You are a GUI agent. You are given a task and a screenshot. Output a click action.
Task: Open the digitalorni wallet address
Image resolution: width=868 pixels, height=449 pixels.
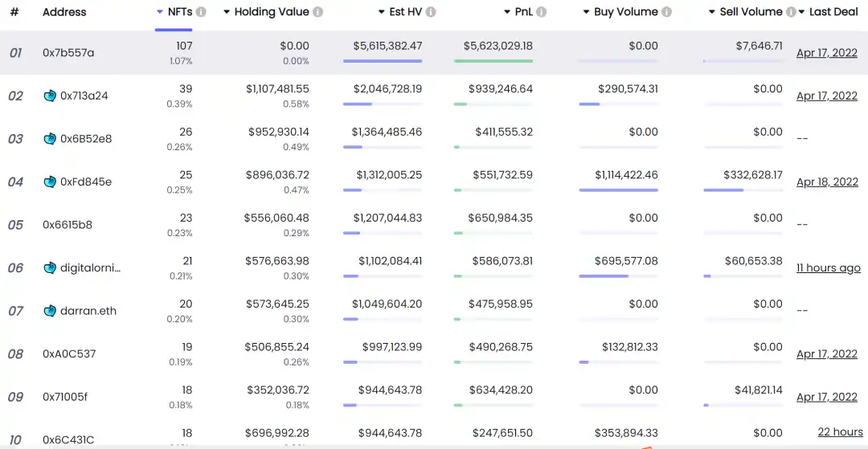(x=90, y=268)
